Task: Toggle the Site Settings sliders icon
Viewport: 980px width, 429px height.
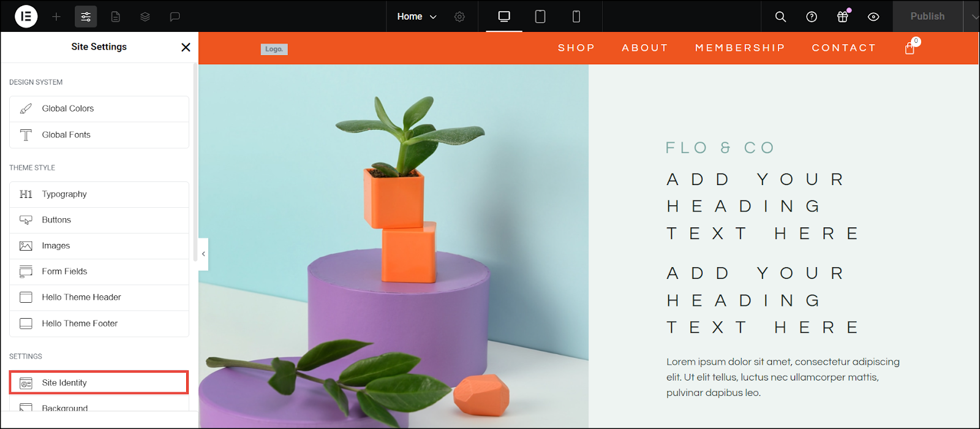Action: [x=86, y=17]
